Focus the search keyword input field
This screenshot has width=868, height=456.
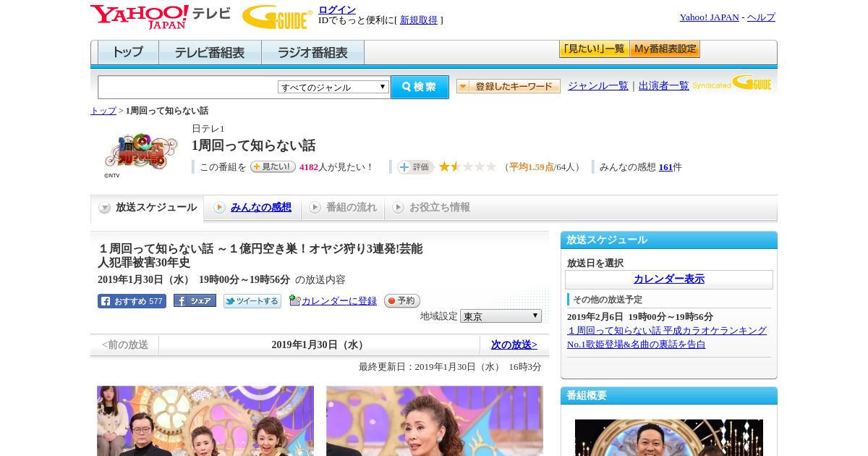click(x=187, y=87)
